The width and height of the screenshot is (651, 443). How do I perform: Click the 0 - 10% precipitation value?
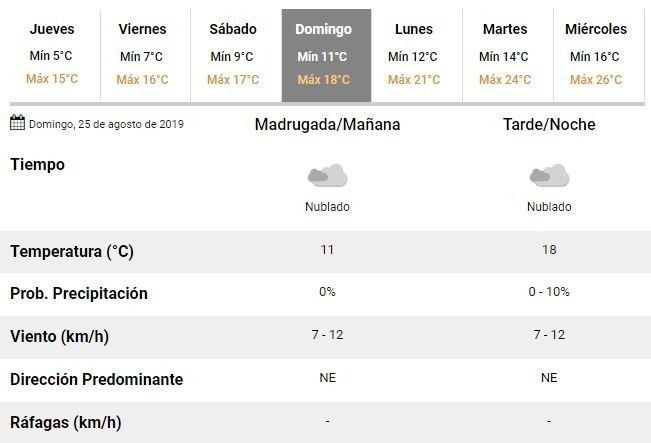click(549, 292)
